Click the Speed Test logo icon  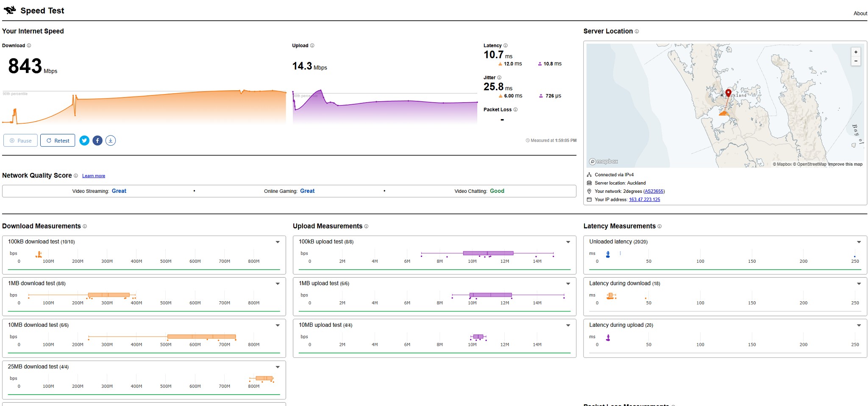[10, 10]
